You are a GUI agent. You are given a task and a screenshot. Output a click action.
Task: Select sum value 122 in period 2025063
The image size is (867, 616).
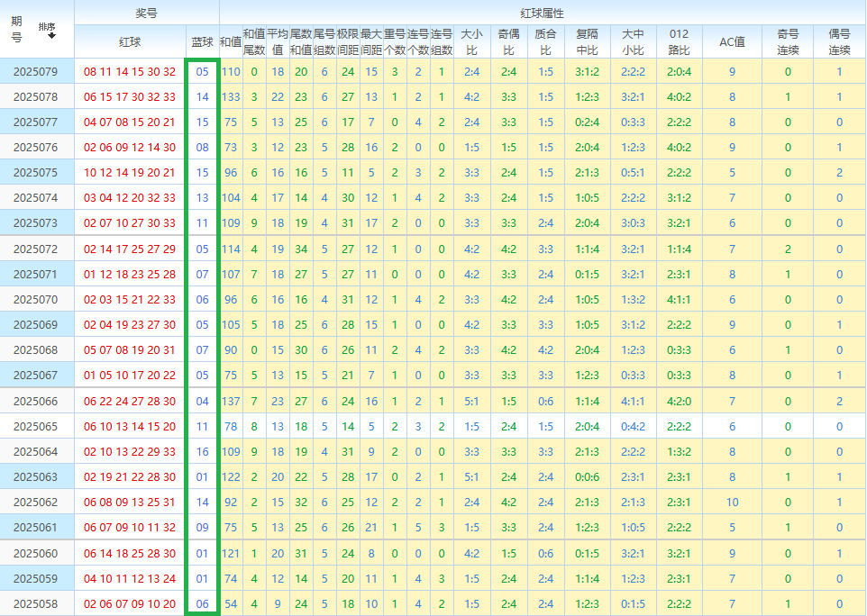[x=231, y=477]
